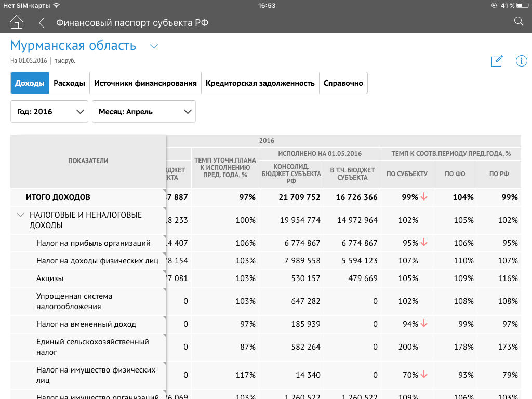Switch to the Расходы tab
The width and height of the screenshot is (532, 399).
coord(69,83)
